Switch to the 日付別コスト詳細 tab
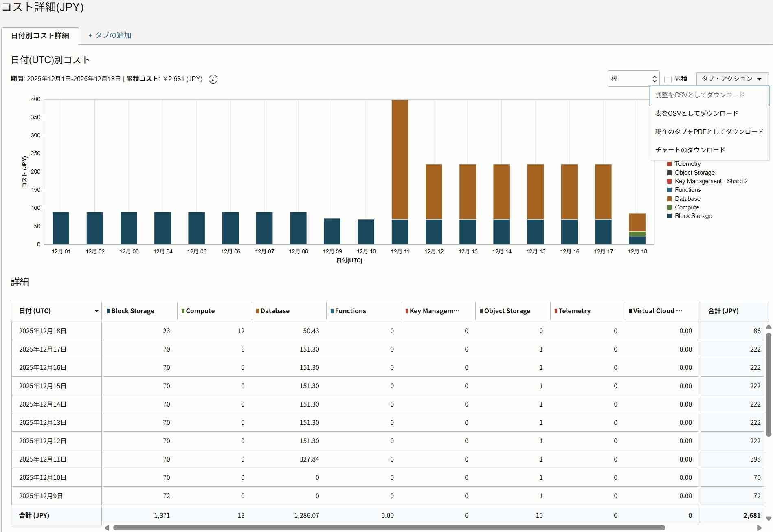The width and height of the screenshot is (773, 532). pyautogui.click(x=40, y=35)
